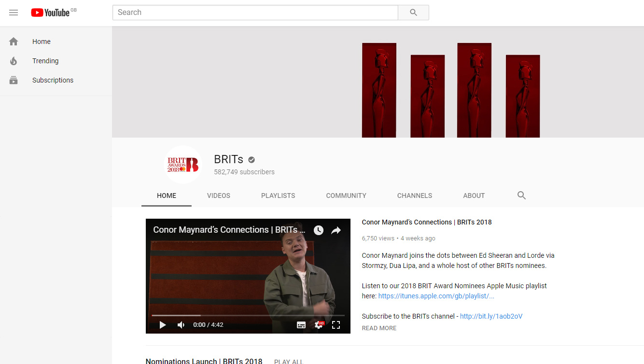Click the BRITs channel name
The image size is (644, 364).
tap(229, 160)
